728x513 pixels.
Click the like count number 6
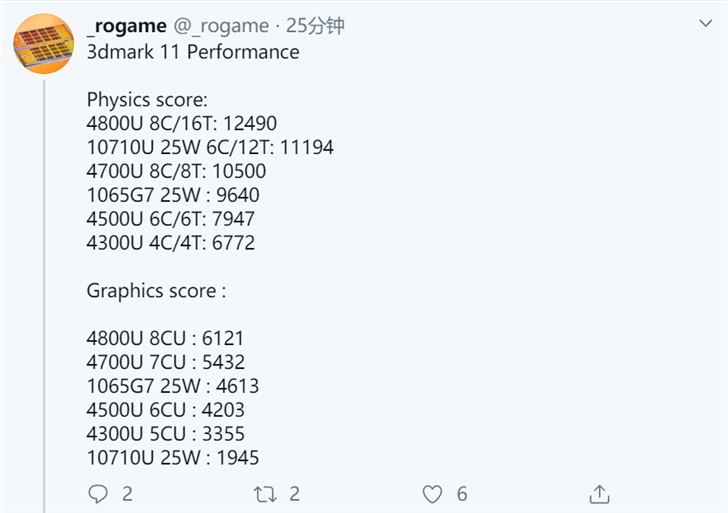pos(461,493)
